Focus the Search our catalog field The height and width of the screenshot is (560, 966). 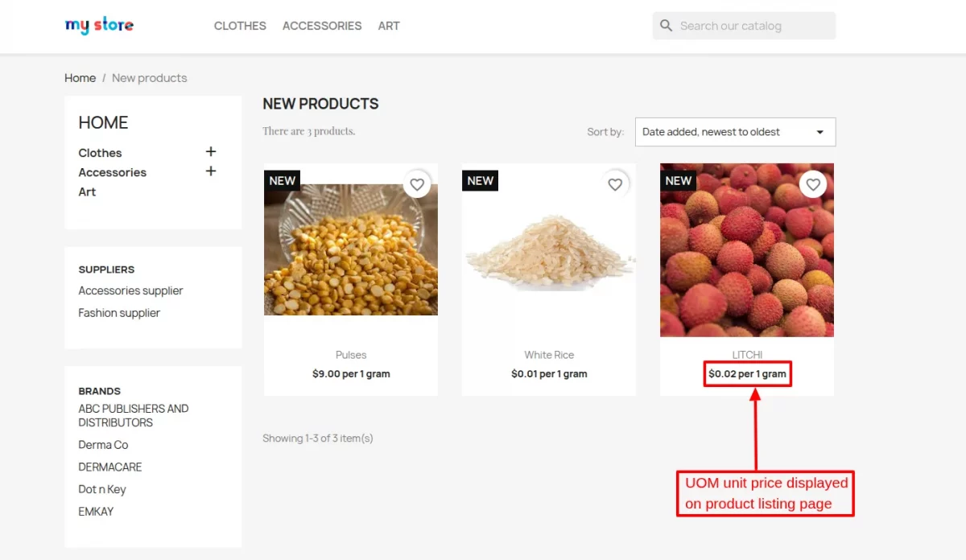[x=753, y=26]
